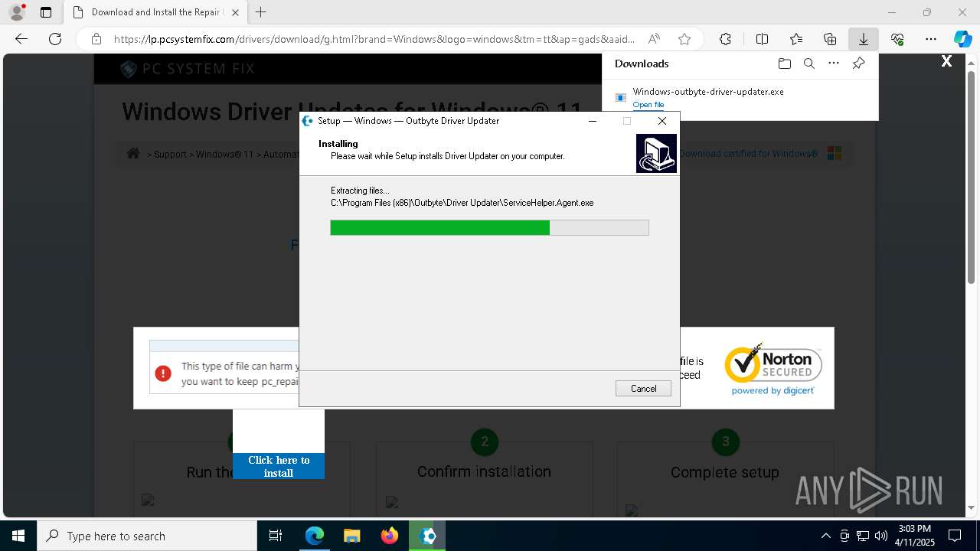The width and height of the screenshot is (980, 551).
Task: Click the PC System Fix logo
Action: [x=188, y=69]
